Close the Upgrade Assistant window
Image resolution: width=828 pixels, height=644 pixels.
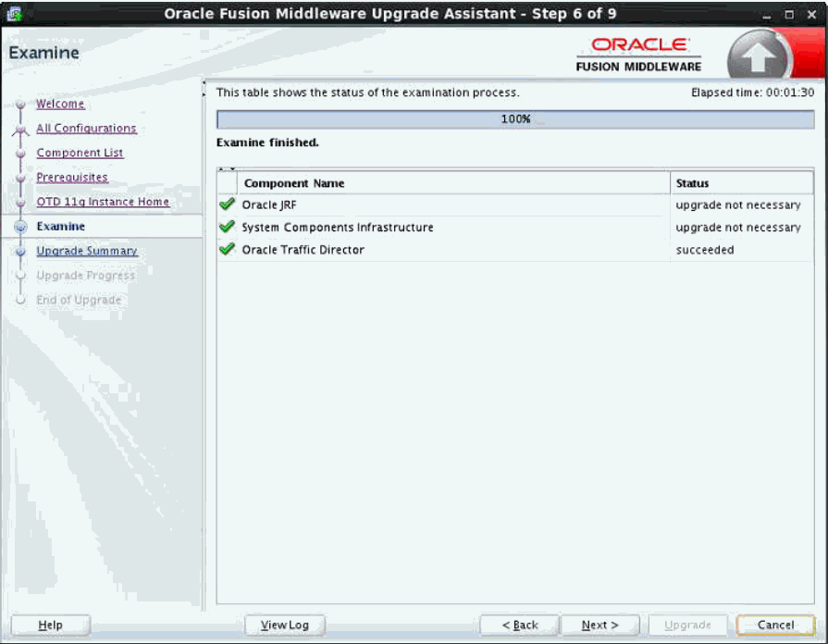point(811,15)
